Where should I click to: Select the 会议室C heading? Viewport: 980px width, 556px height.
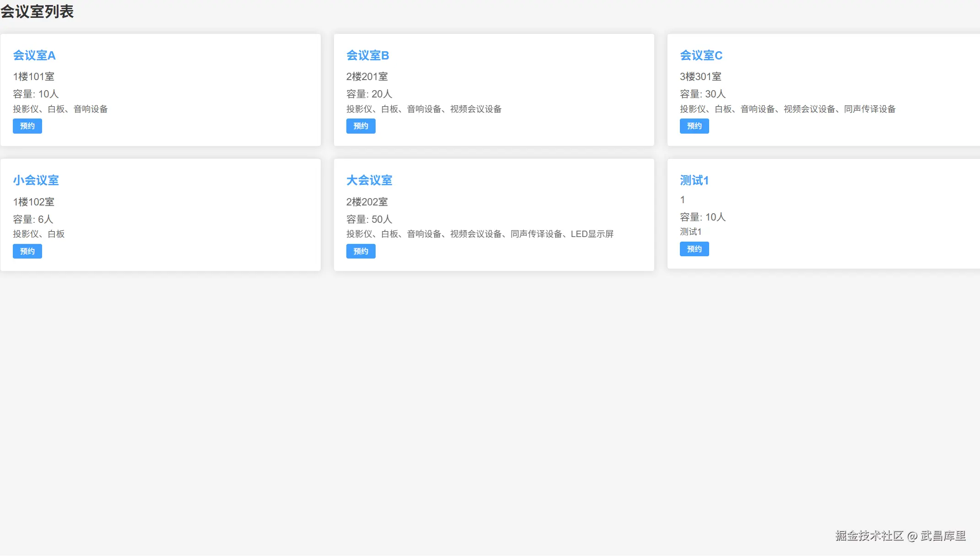pyautogui.click(x=701, y=55)
